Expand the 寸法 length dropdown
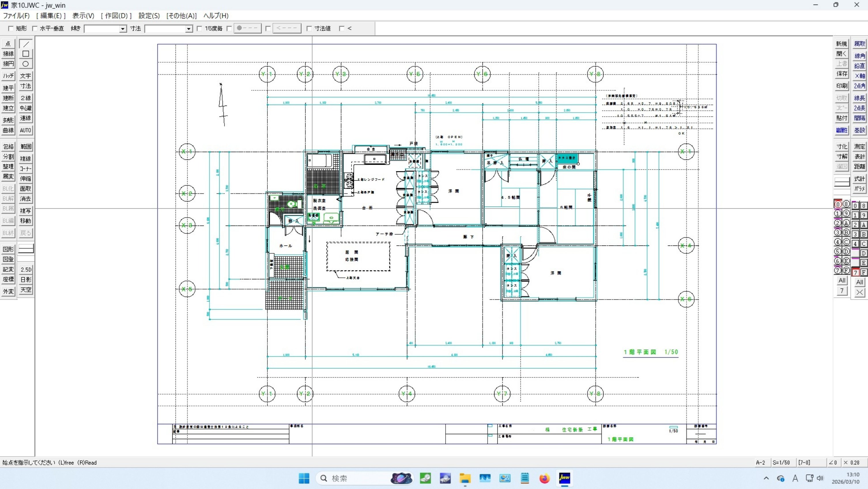The height and width of the screenshot is (489, 868). (189, 29)
